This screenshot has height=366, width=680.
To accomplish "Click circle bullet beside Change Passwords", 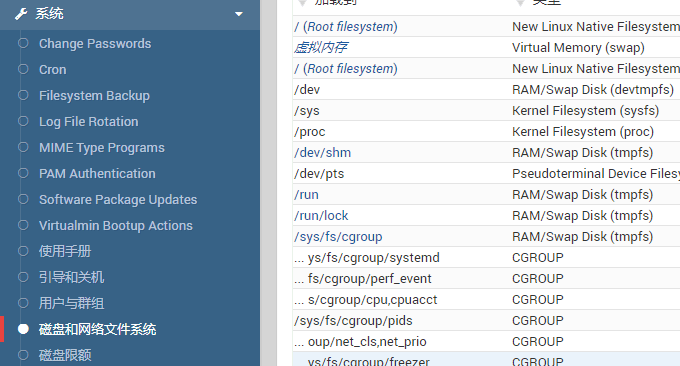I will [23, 43].
